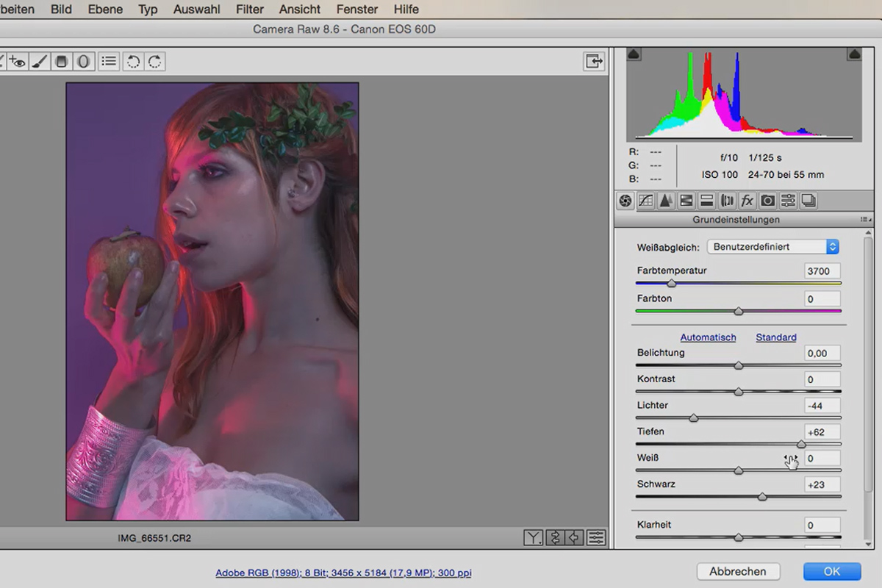Screen dimensions: 882x588
Task: Confirm with the OK button
Action: (x=832, y=571)
